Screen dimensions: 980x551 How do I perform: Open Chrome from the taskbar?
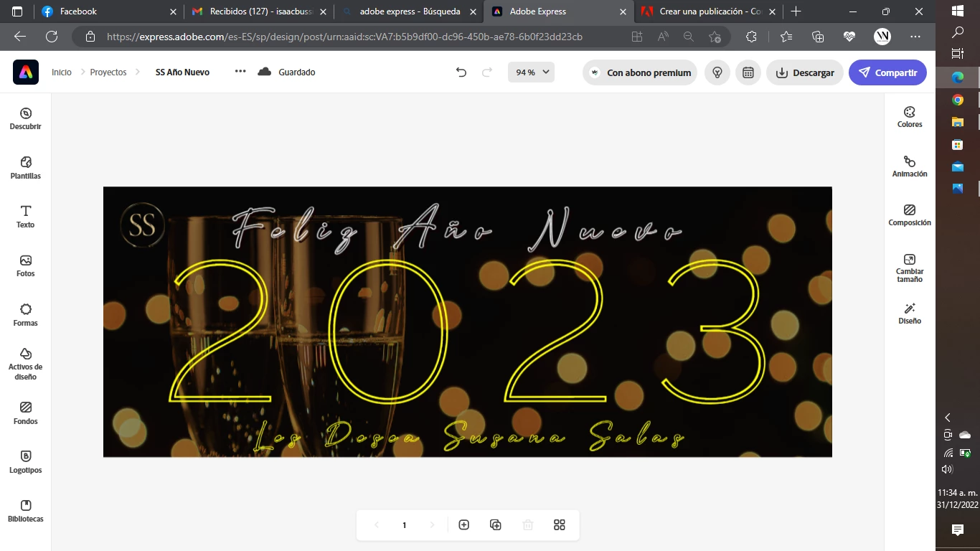[957, 100]
